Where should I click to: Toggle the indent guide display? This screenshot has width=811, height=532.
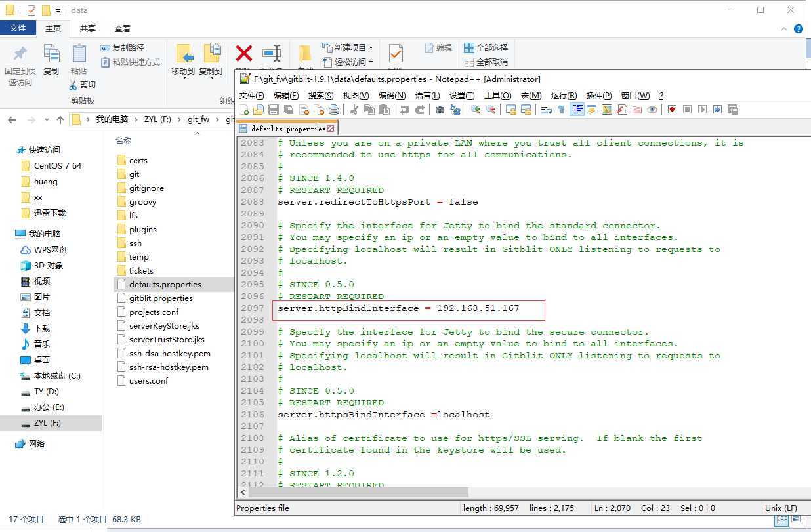pos(577,110)
